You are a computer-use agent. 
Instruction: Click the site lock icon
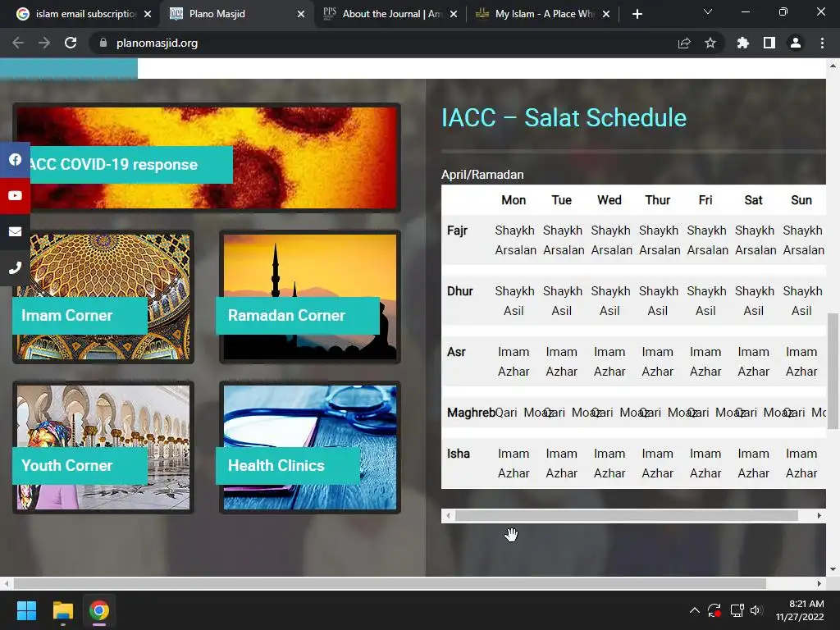coord(103,43)
